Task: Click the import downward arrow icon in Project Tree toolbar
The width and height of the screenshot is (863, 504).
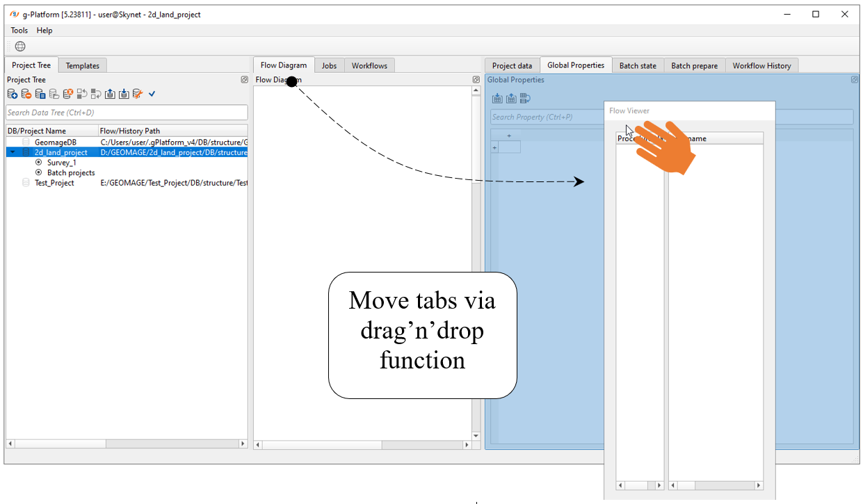Action: 124,94
